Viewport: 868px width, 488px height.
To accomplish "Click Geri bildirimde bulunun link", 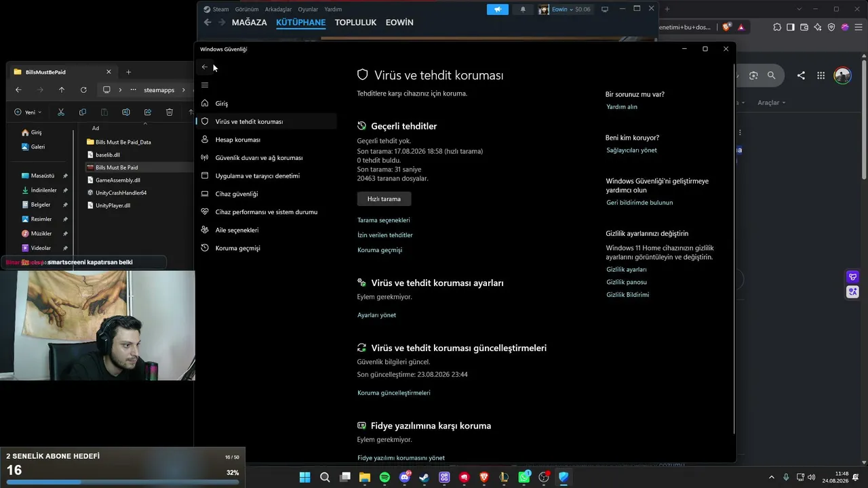I will (639, 203).
